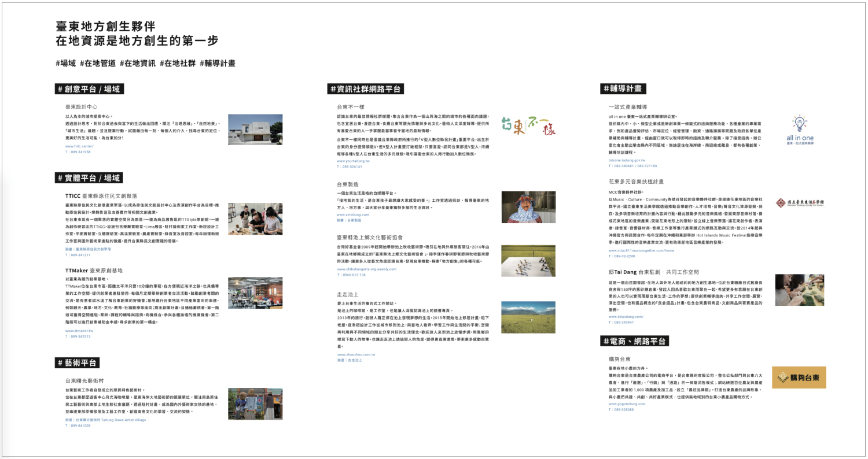Viewport: 868px width, 459px height.
Task: Open the www.yourtaitung.tw link
Action: pyautogui.click(x=353, y=161)
